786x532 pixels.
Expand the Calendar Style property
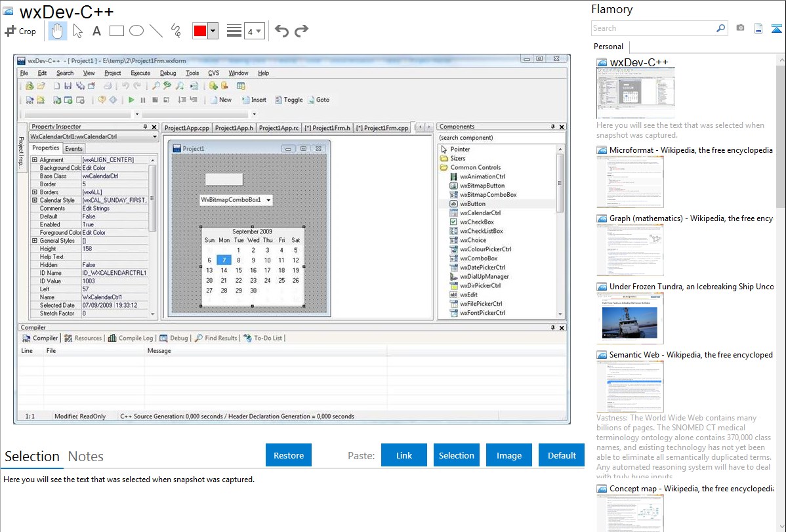click(x=35, y=200)
